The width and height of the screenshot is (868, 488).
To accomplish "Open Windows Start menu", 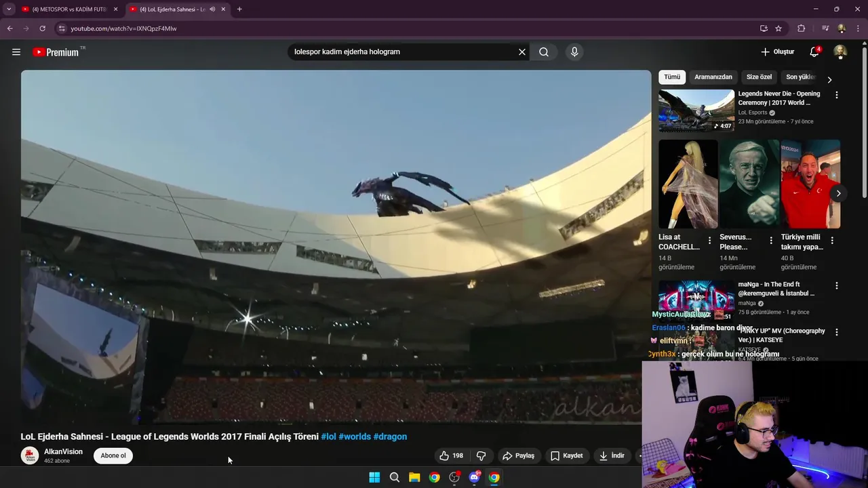I will pos(374,477).
